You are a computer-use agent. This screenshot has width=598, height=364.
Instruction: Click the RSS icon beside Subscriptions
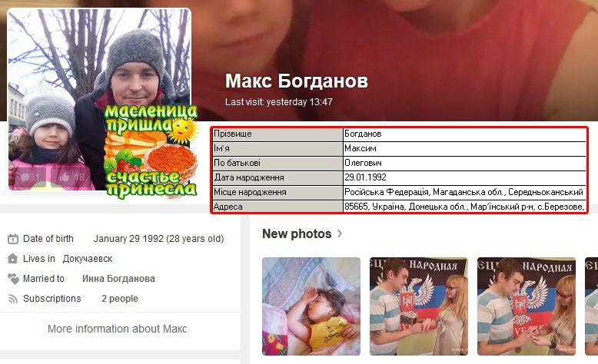point(13,299)
